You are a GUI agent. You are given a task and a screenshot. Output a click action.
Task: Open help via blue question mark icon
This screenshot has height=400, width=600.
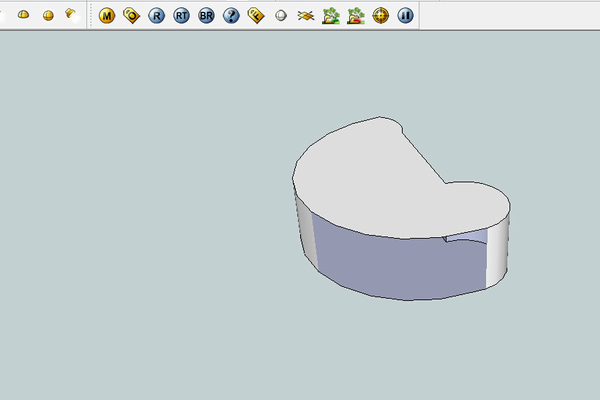pos(231,16)
